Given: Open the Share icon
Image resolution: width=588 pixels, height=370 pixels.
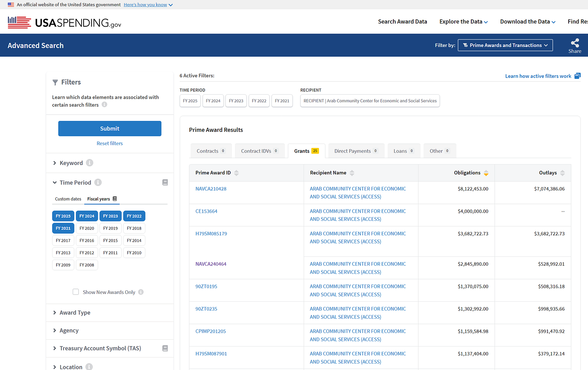Looking at the screenshot, I should pyautogui.click(x=575, y=46).
